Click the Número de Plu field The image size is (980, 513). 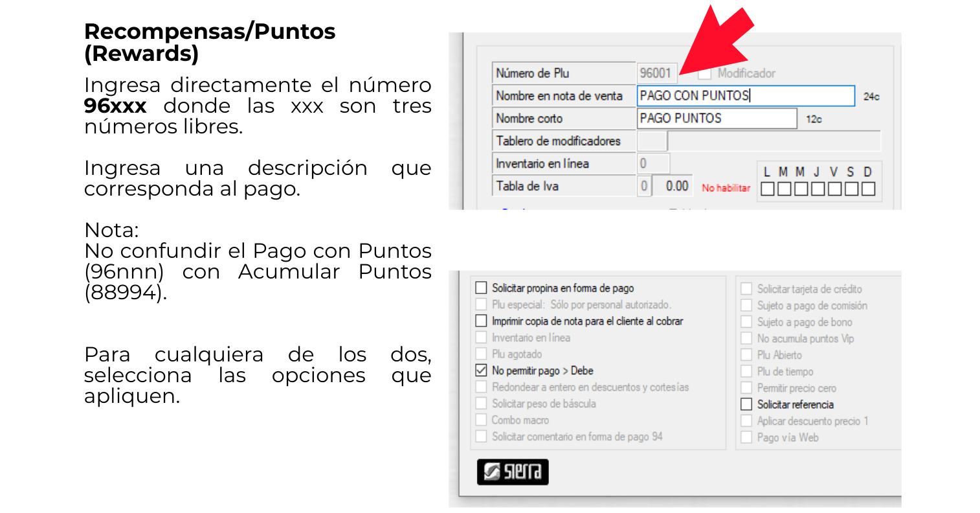pyautogui.click(x=656, y=73)
